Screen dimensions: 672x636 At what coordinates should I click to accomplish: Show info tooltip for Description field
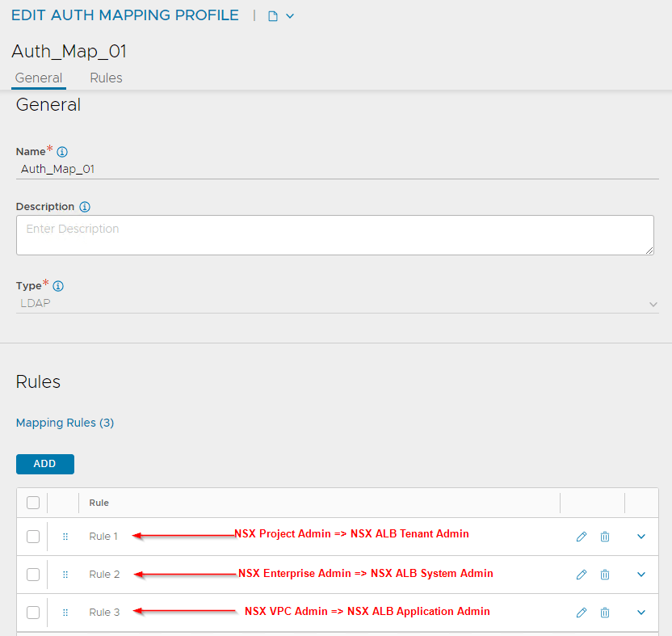(x=85, y=207)
